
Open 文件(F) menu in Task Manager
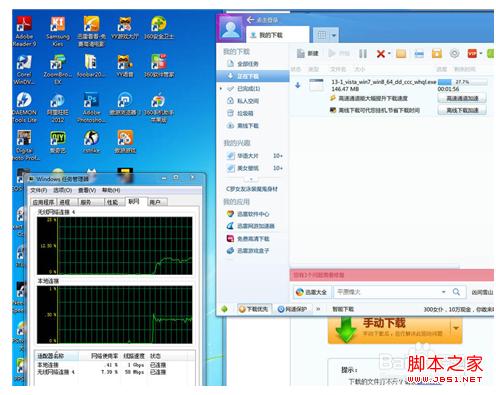(39, 190)
